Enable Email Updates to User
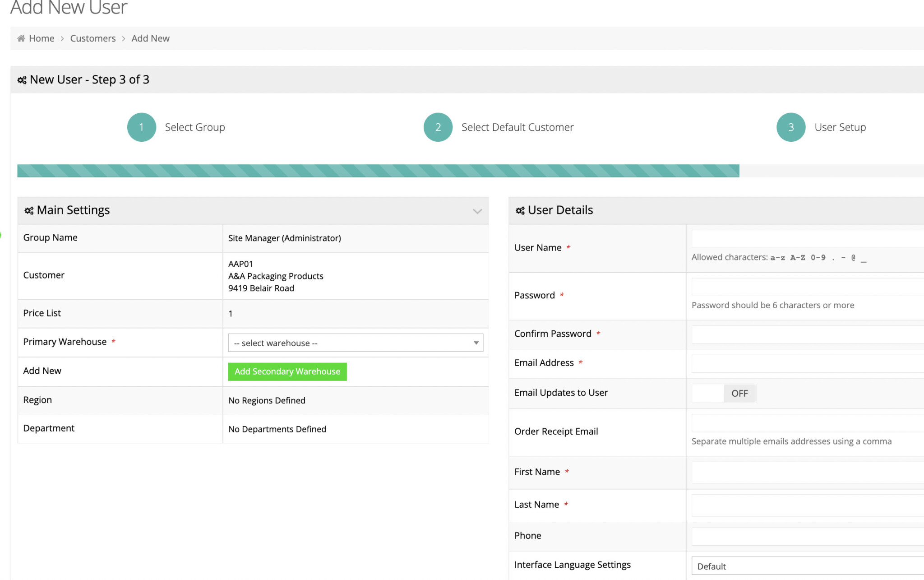Viewport: 924px width, 580px height. pyautogui.click(x=724, y=393)
